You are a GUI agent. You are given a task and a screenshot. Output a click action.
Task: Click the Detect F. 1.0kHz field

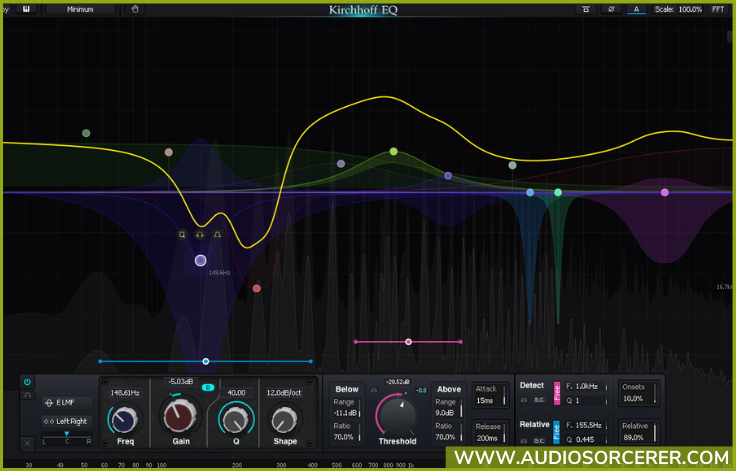[587, 386]
